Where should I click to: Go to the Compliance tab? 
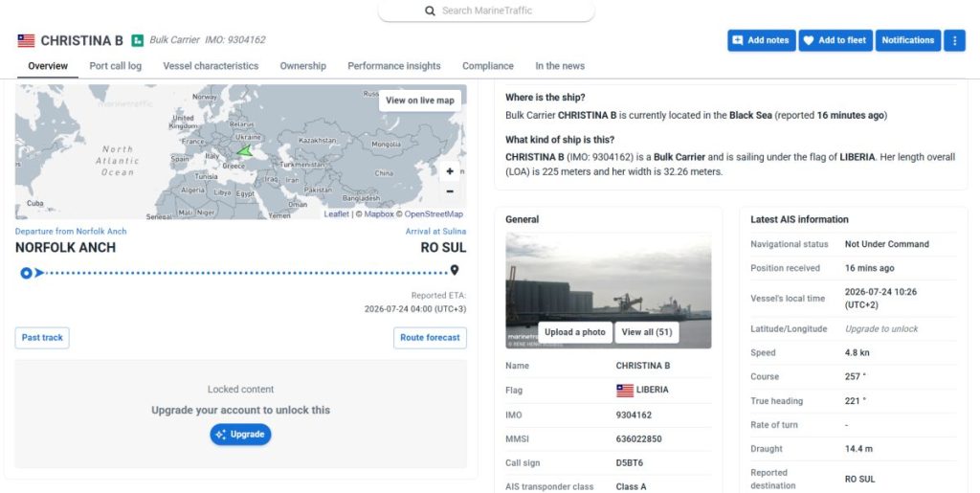pyautogui.click(x=488, y=66)
